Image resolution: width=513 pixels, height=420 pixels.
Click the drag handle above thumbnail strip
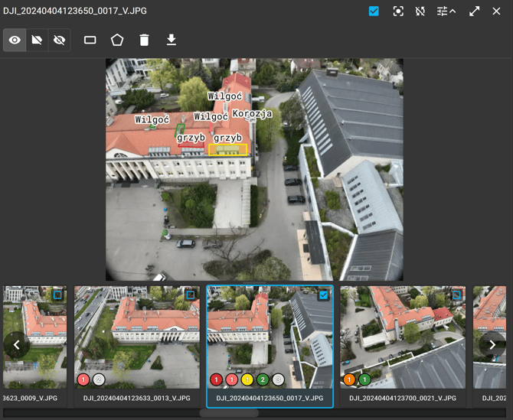[254, 283]
